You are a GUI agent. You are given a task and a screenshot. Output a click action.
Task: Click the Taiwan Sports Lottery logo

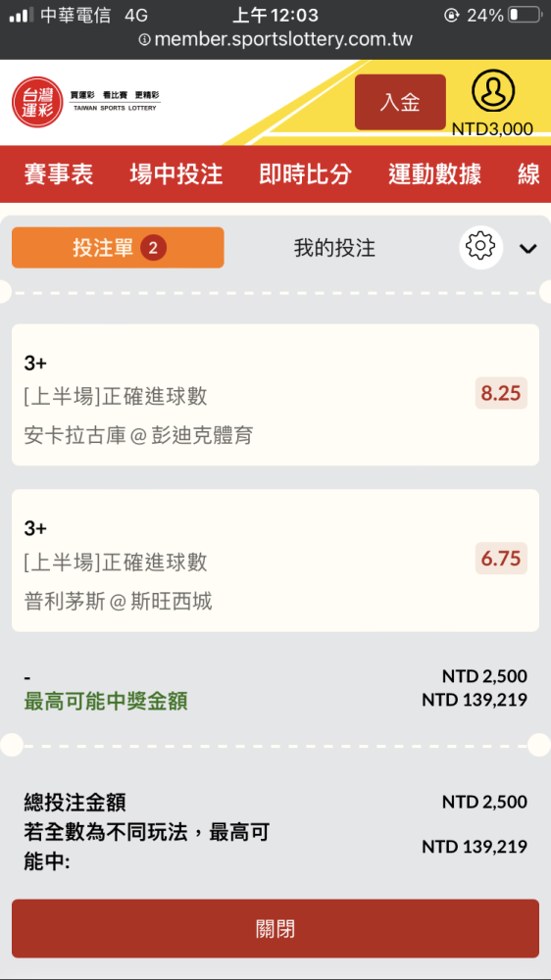[x=86, y=102]
